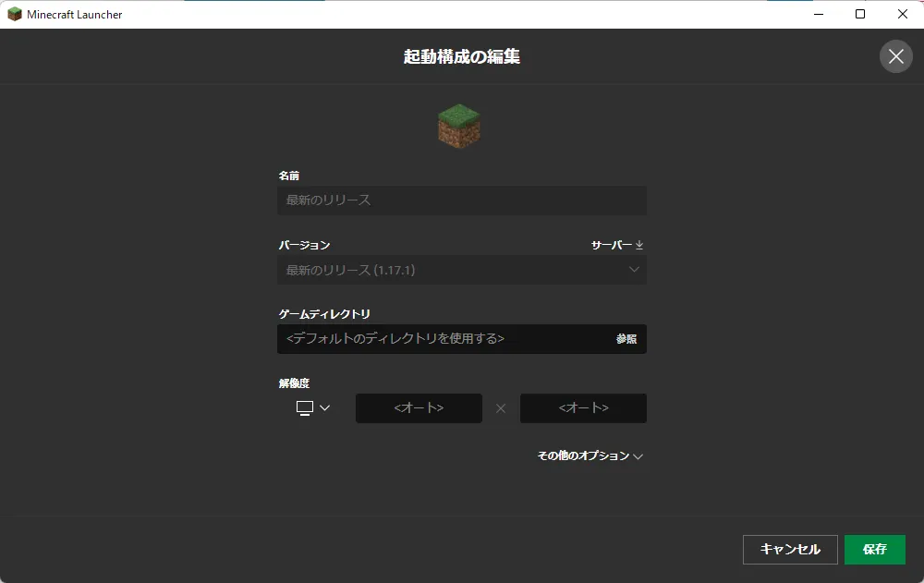The width and height of the screenshot is (924, 583).
Task: Open the バージョン dropdown
Action: [462, 270]
